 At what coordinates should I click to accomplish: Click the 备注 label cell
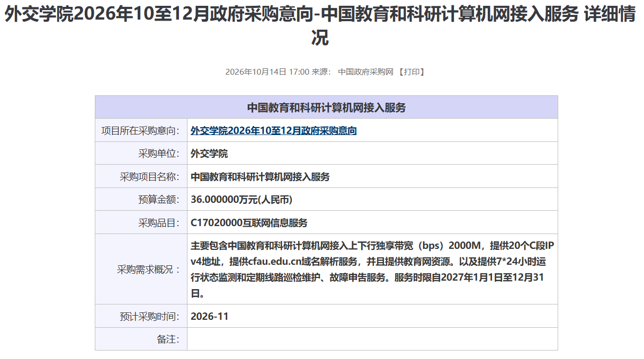[x=141, y=339]
